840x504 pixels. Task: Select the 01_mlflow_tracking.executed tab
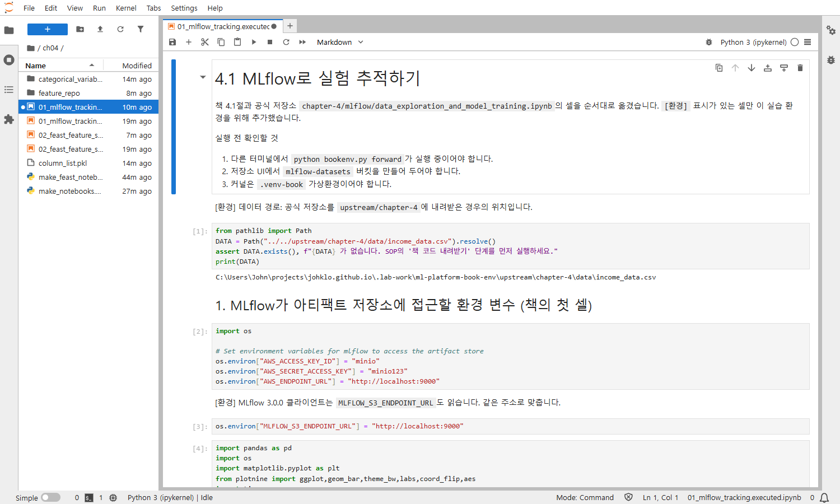(x=223, y=26)
